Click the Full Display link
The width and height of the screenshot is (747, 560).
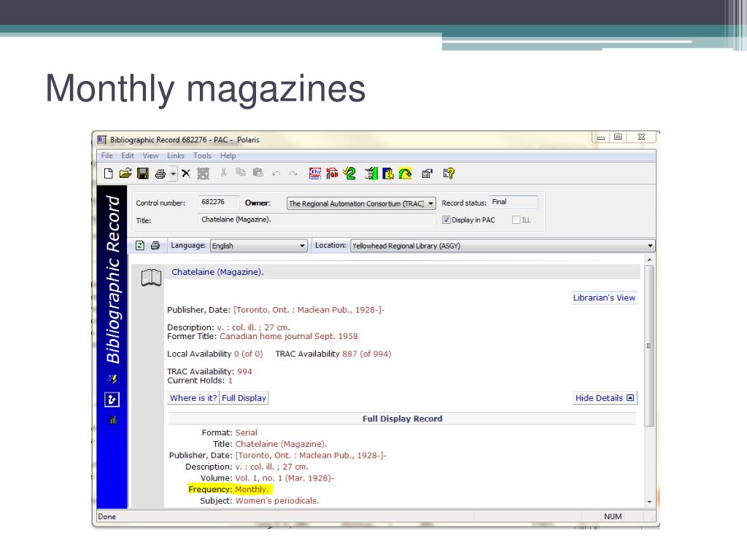pos(244,397)
